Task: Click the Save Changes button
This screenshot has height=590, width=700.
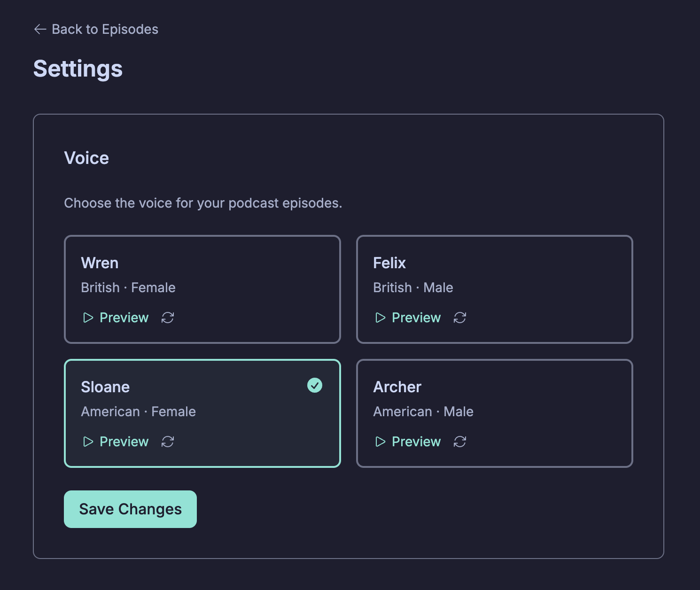Action: coord(130,509)
